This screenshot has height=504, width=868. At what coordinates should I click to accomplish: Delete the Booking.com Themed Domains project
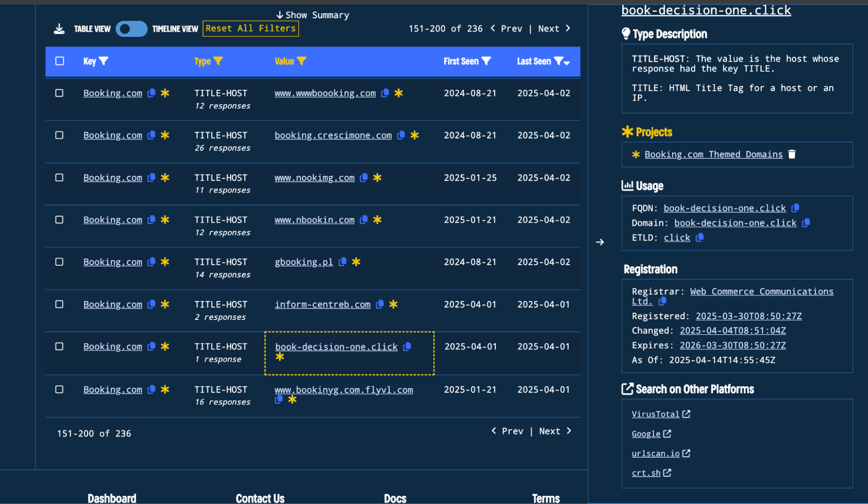pyautogui.click(x=792, y=154)
